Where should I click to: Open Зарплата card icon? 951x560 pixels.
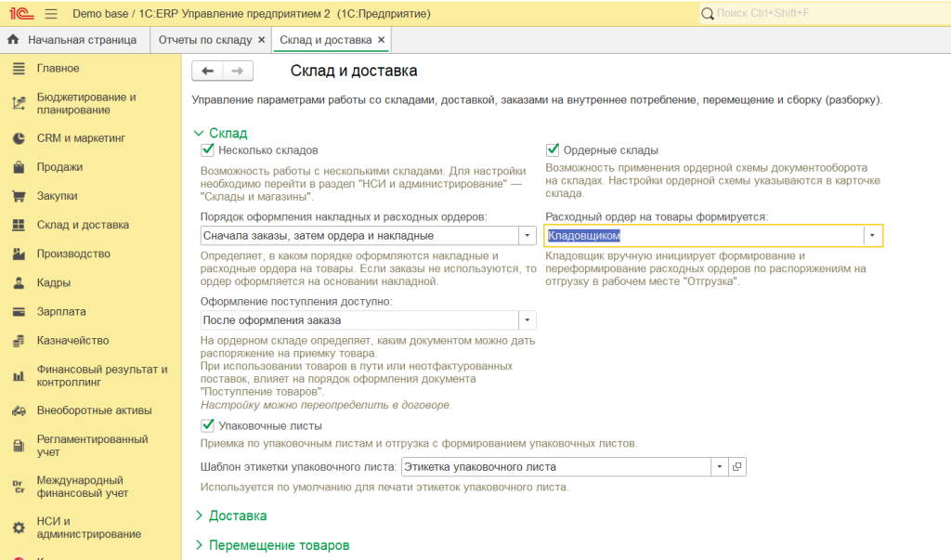(19, 312)
